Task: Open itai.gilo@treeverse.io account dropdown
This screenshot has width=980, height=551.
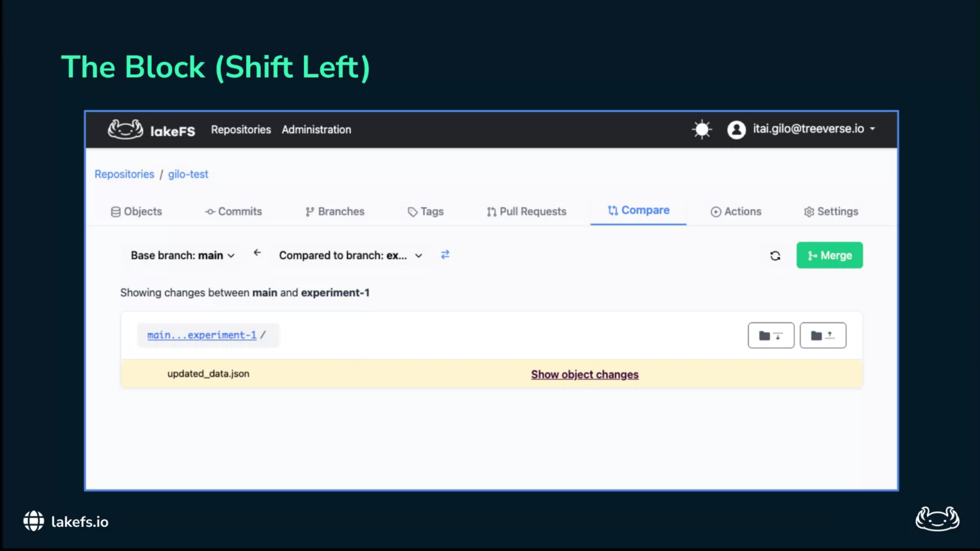Action: tap(814, 129)
